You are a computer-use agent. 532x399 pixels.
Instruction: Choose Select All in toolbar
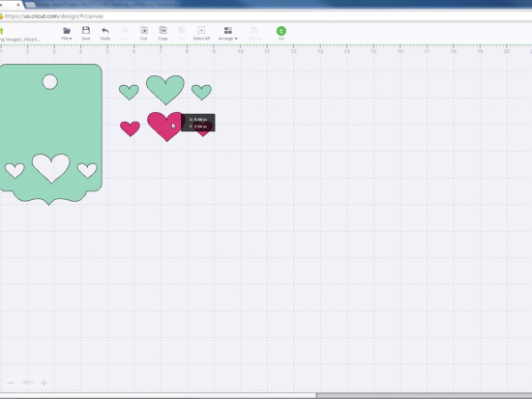(201, 34)
